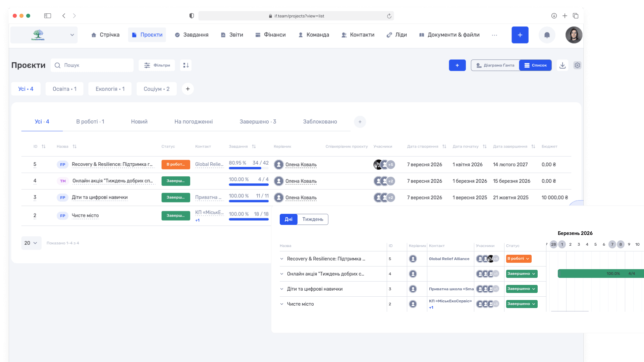Open the user profile avatar
The height and width of the screenshot is (362, 644).
click(574, 35)
